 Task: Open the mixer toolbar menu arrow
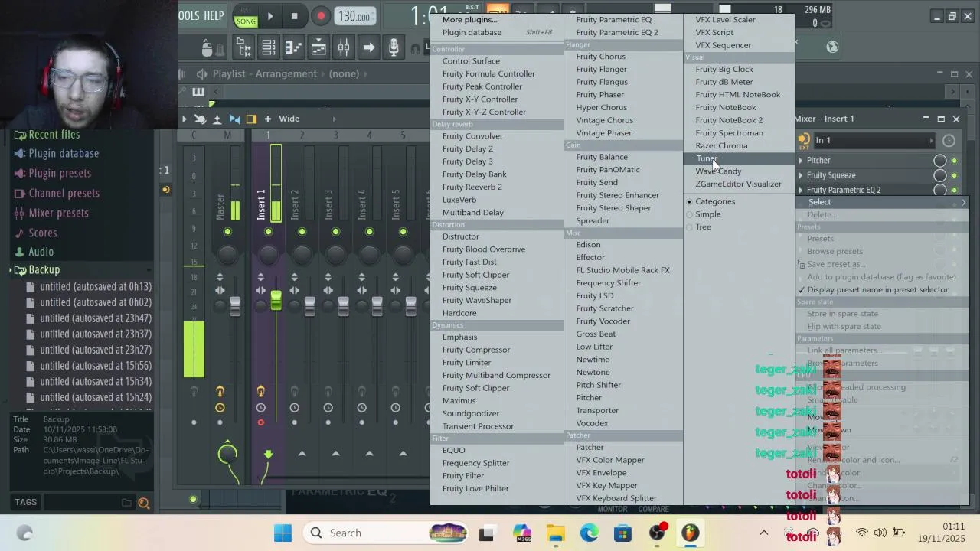[184, 119]
